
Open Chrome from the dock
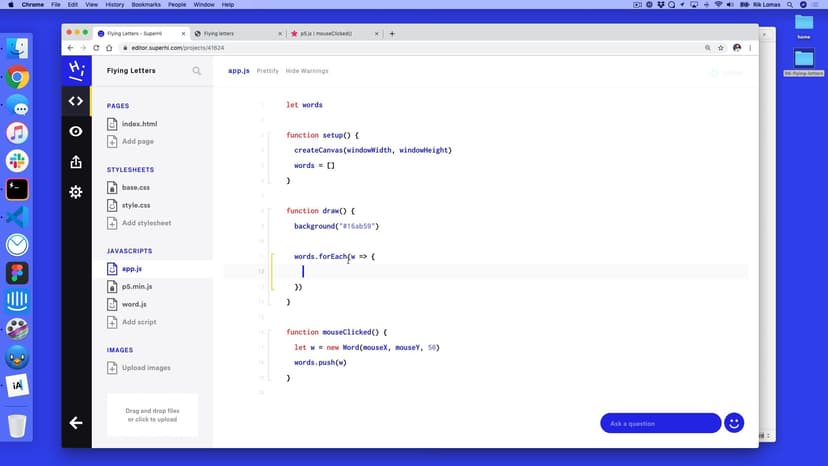(x=17, y=78)
